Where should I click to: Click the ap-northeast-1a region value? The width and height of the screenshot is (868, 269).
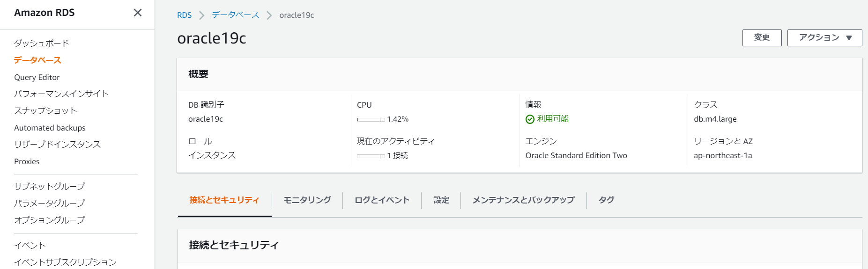(x=723, y=155)
